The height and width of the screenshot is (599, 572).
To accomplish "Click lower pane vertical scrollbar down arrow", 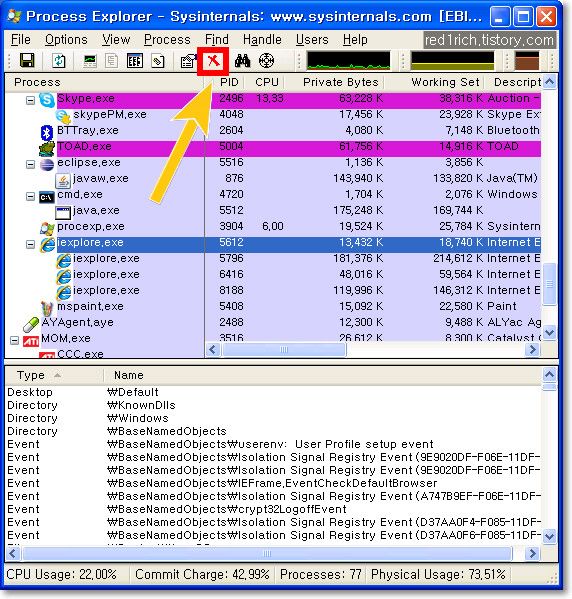I will pos(549,536).
